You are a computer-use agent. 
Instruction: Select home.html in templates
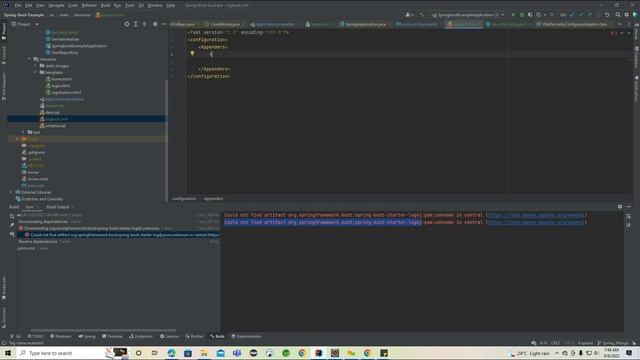[x=58, y=79]
